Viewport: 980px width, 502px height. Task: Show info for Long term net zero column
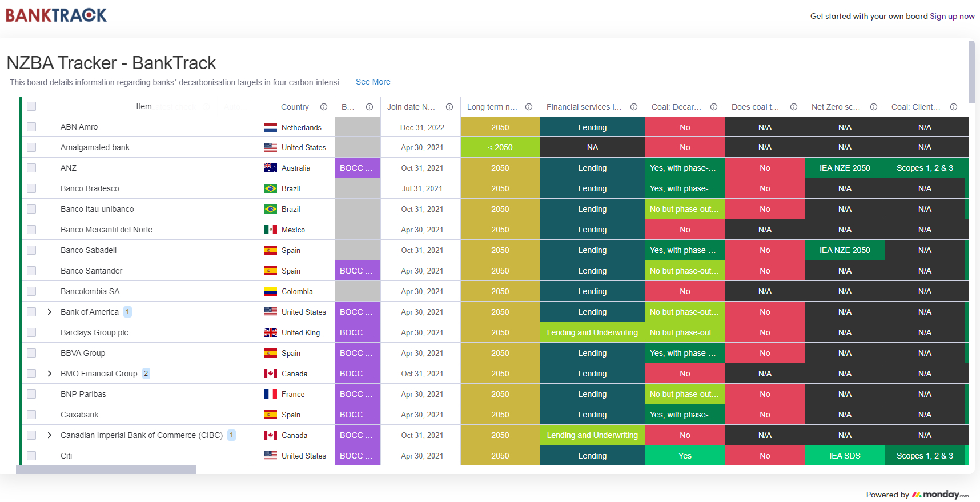coord(529,107)
